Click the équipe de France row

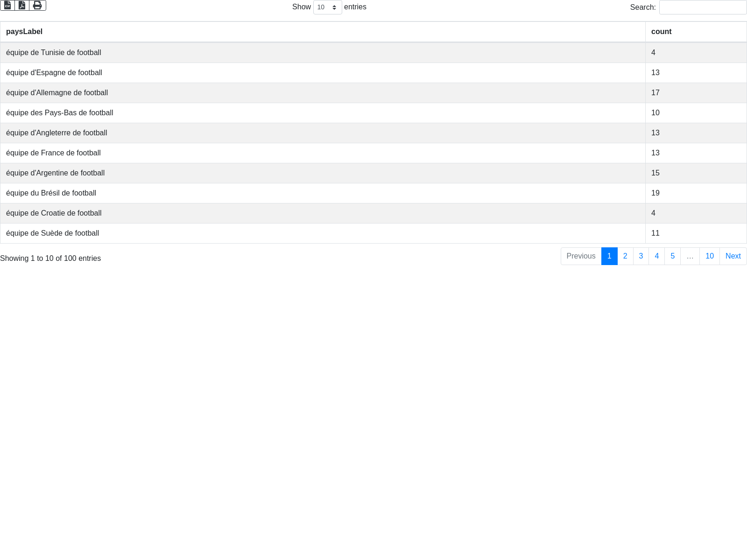coord(53,153)
